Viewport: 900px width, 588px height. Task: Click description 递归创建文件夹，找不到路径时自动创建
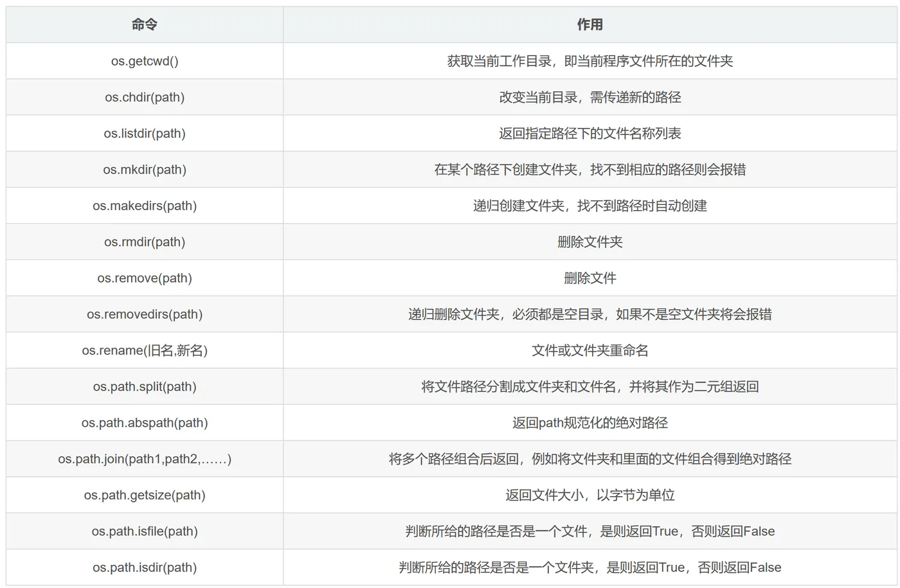589,206
